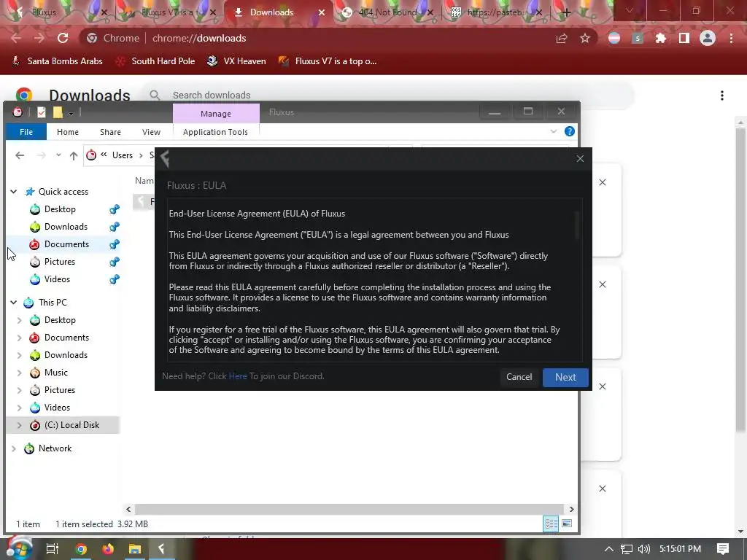Click Users in the address breadcrumb
Viewport: 747px width, 560px height.
[123, 155]
